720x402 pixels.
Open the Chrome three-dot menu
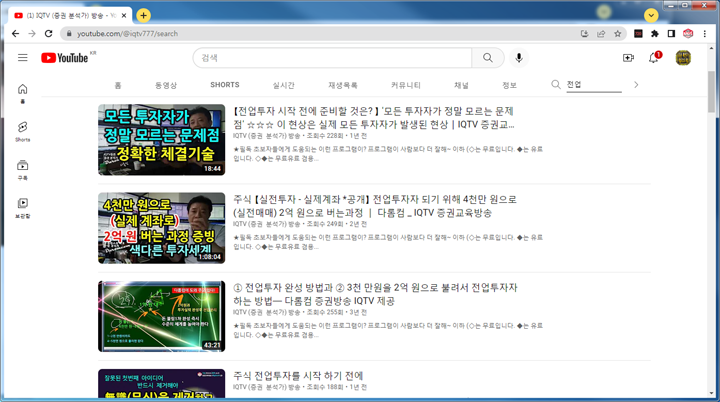pyautogui.click(x=704, y=34)
